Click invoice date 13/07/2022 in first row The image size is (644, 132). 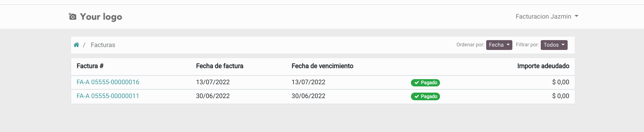pos(213,82)
